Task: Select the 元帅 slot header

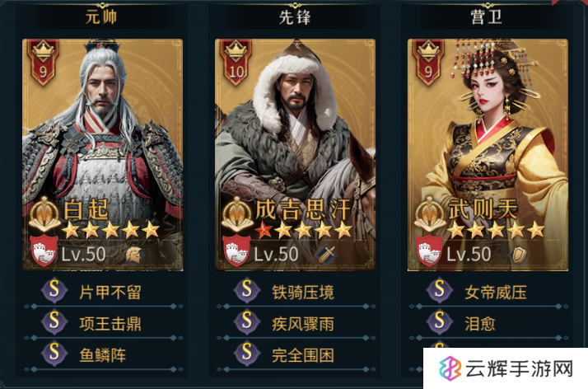Action: 100,17
